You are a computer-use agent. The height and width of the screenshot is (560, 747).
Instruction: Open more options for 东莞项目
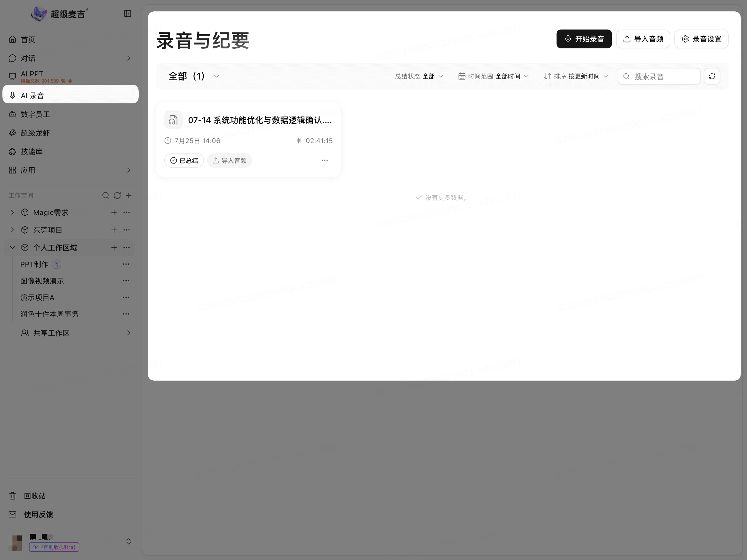[x=127, y=230]
